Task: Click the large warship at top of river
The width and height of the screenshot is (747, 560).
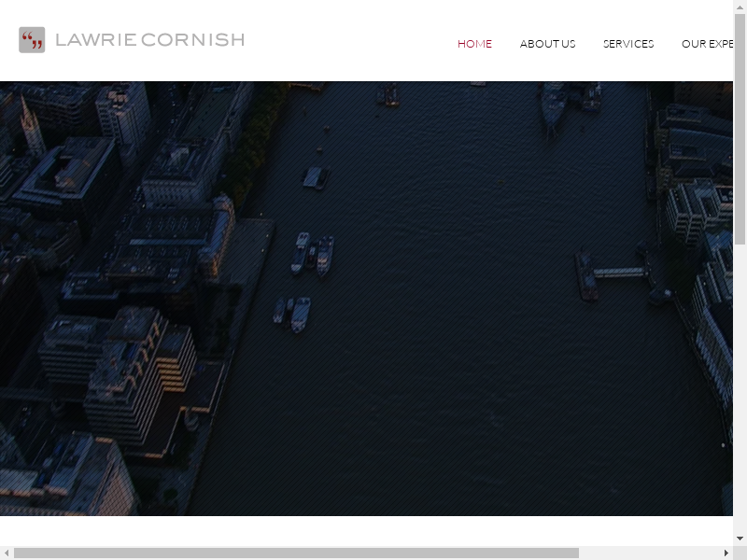Action: point(553,105)
